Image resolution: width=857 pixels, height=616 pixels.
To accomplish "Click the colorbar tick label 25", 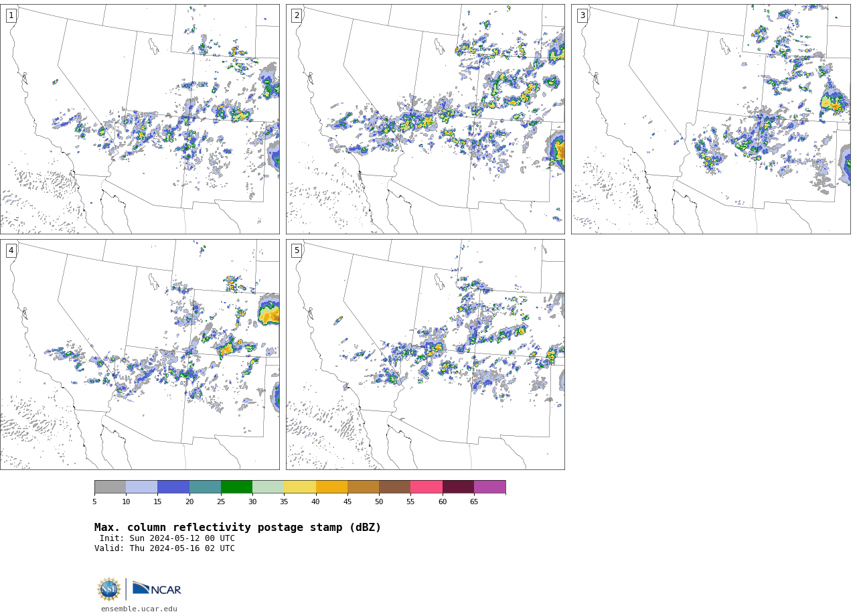I will click(x=221, y=502).
